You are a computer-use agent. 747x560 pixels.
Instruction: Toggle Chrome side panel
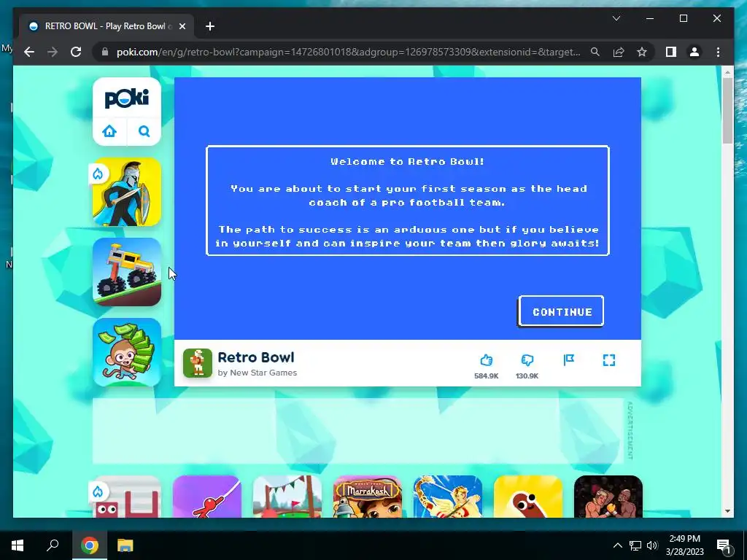671,52
